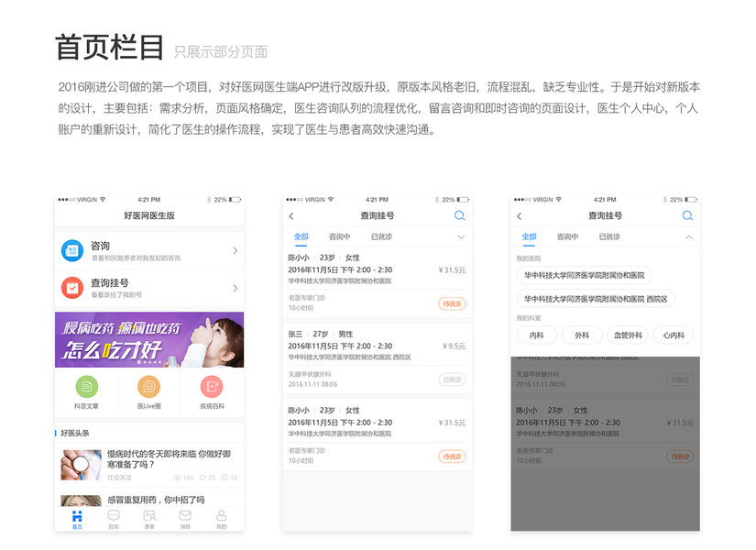Tap the 我的科室 filter label
The width and height of the screenshot is (756, 550).
[529, 318]
